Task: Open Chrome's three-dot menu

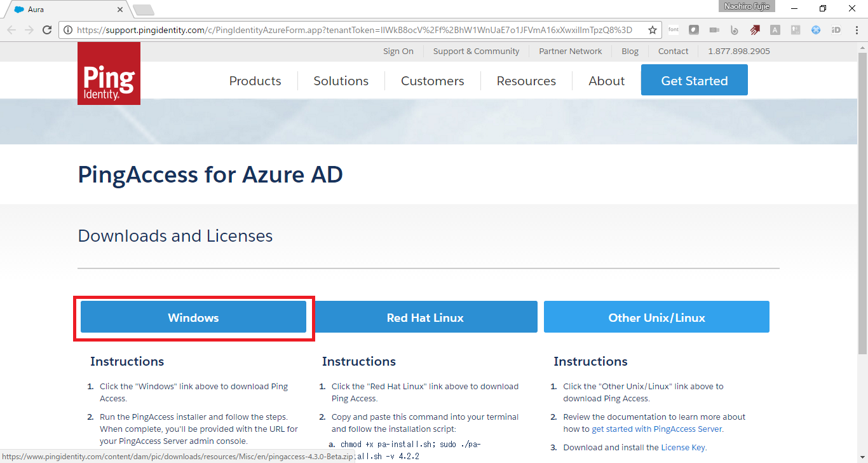Action: coord(856,29)
